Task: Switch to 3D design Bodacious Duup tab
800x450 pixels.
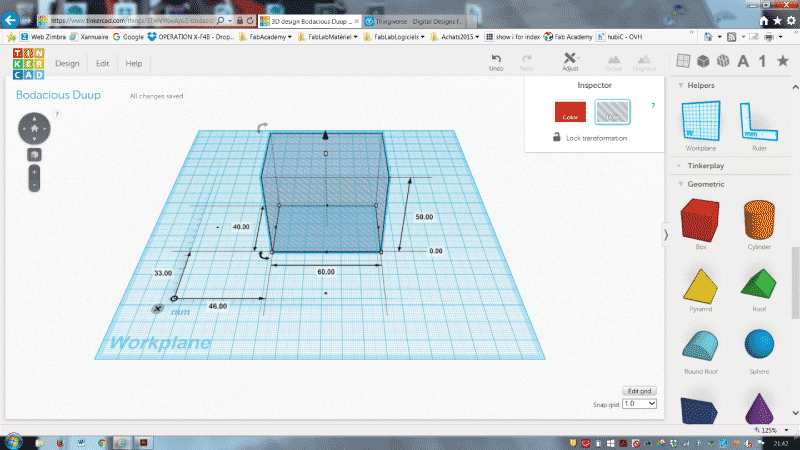Action: tap(310, 21)
